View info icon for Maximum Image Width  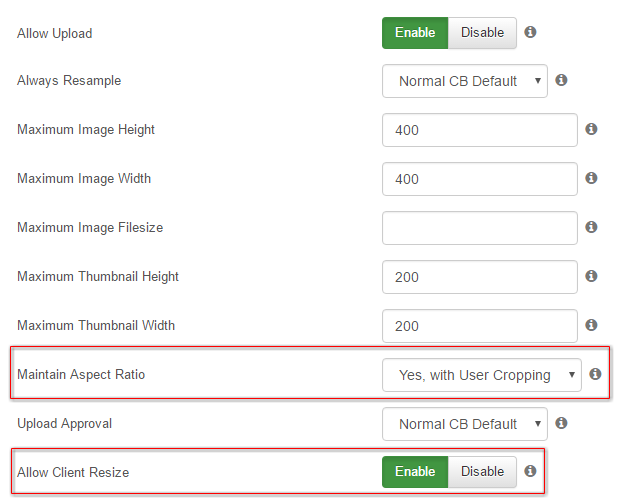591,178
